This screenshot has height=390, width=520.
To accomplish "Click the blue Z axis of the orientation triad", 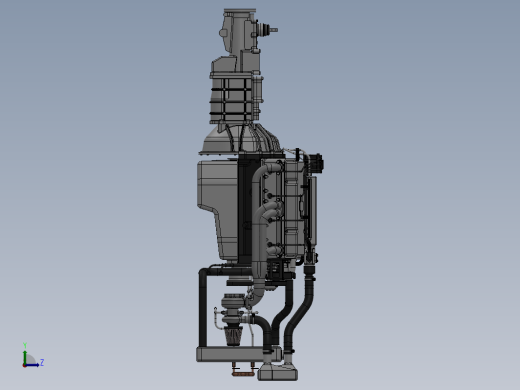I will (x=32, y=365).
